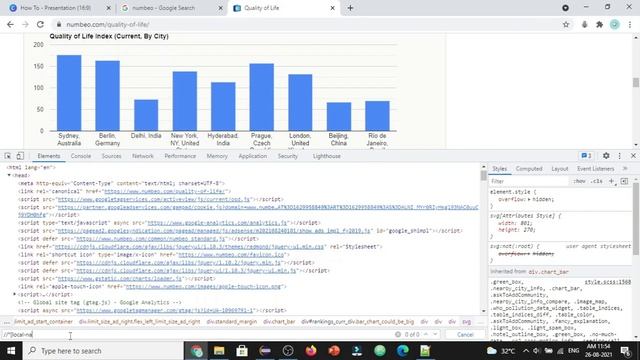Screen dimensions: 640x360
Task: Open Chrome profile avatar
Action: (615, 24)
